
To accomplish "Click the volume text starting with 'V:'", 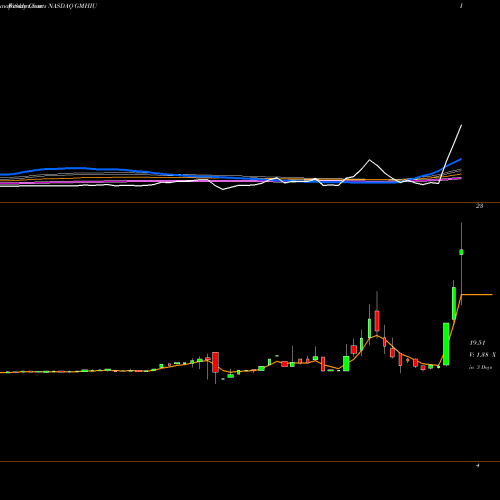I will tap(482, 355).
